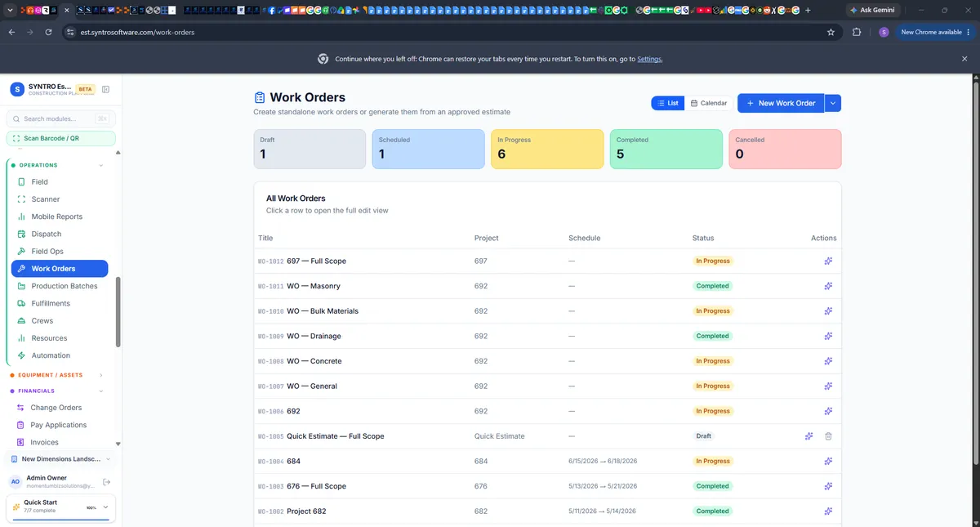Open Mobile Reports chart icon

click(21, 217)
